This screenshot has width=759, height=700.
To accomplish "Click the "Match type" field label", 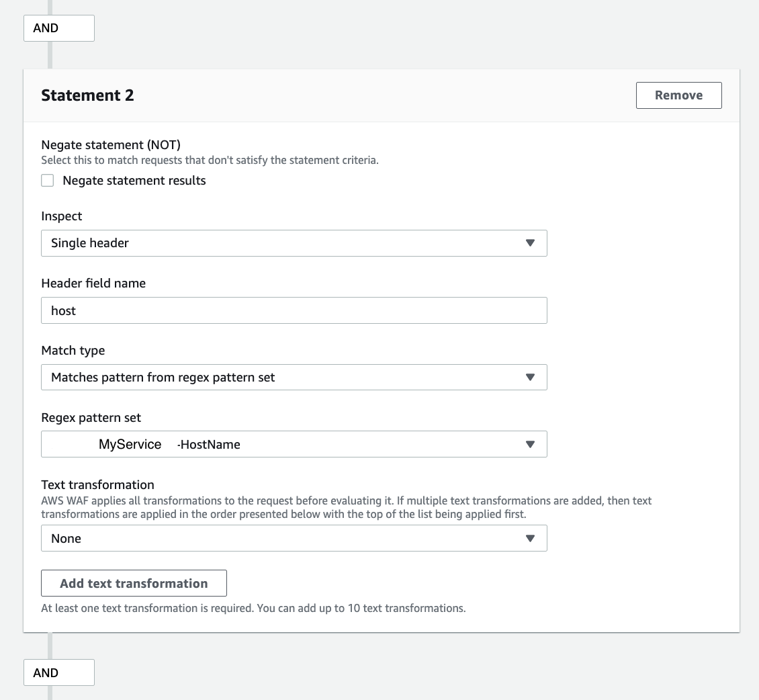I will point(73,351).
